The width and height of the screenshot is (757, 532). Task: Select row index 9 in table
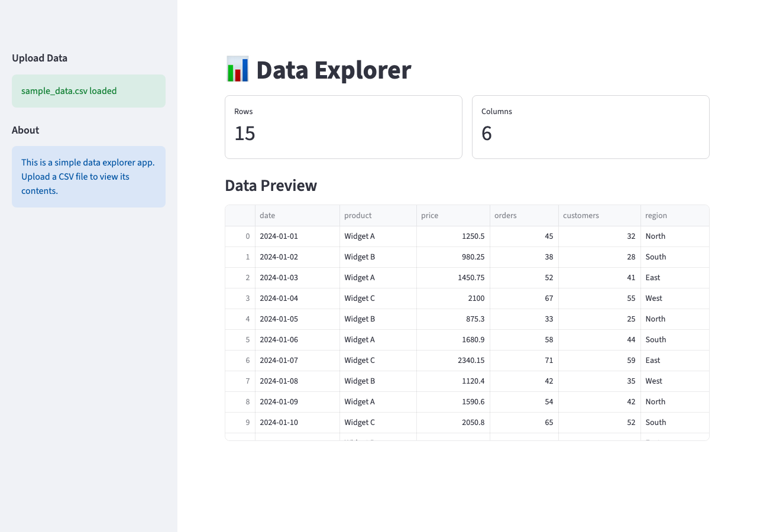[x=247, y=423]
